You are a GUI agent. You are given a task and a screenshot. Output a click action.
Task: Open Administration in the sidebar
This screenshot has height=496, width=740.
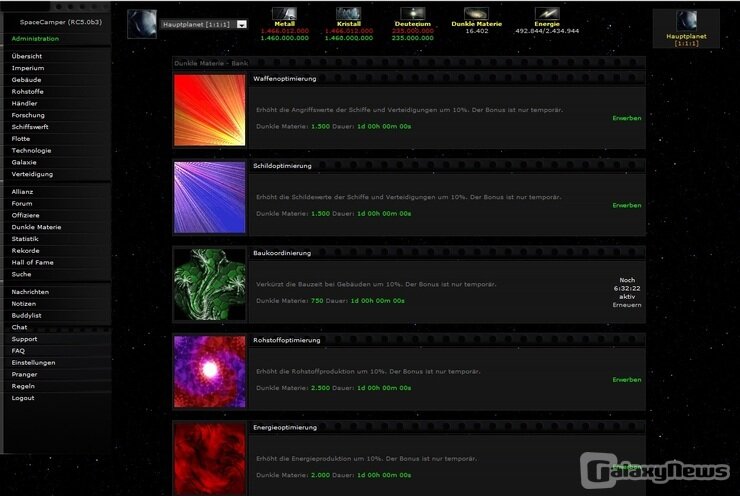[x=35, y=39]
